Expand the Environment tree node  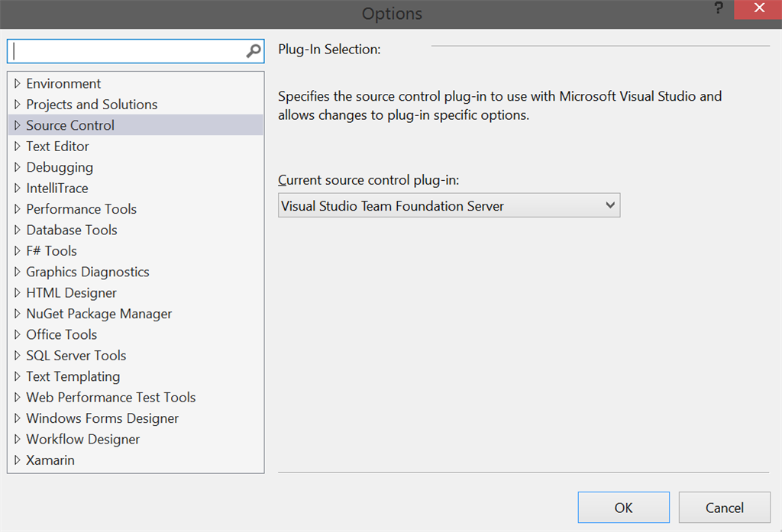click(x=18, y=83)
